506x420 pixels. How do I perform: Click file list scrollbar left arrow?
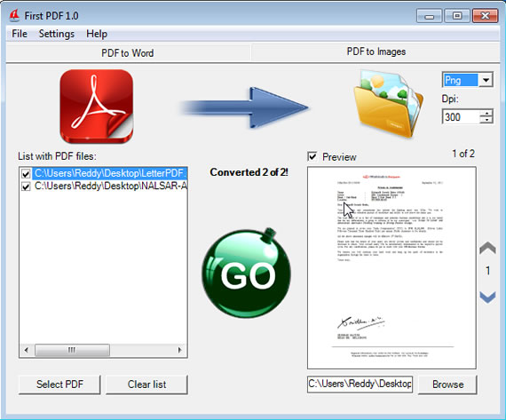[x=27, y=350]
